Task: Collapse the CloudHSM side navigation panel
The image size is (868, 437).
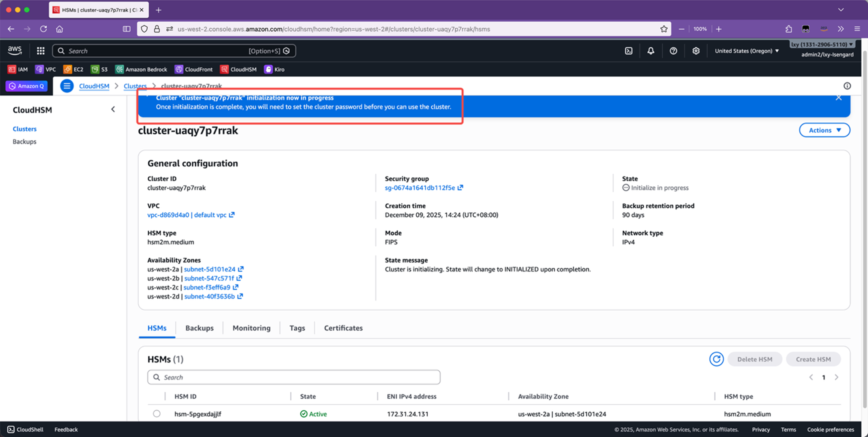Action: pos(113,109)
